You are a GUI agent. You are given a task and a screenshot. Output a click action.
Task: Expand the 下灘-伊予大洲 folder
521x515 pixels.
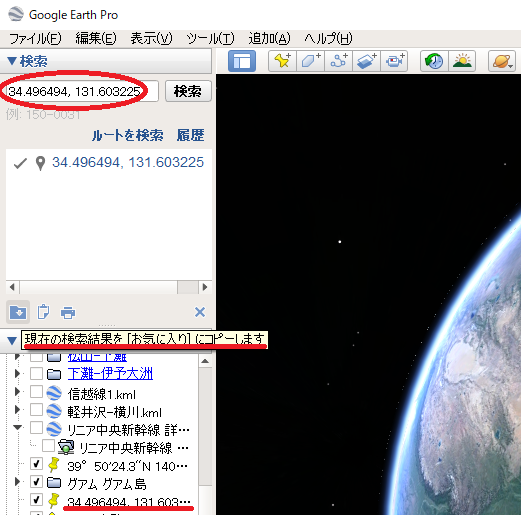tap(17, 374)
